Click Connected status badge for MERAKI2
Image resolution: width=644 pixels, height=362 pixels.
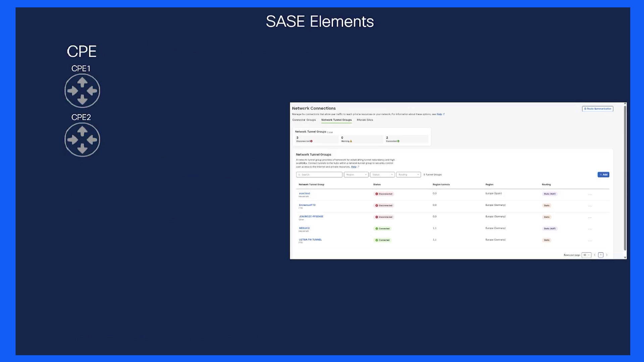click(382, 229)
